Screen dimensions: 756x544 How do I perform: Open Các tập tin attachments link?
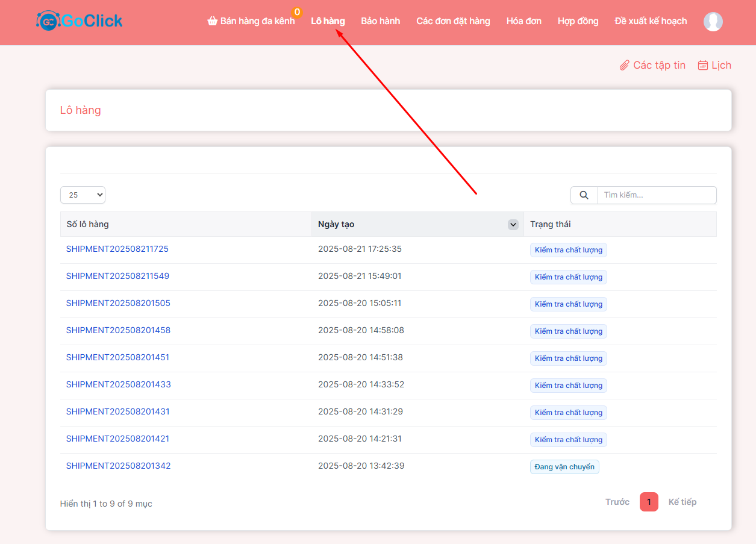652,65
